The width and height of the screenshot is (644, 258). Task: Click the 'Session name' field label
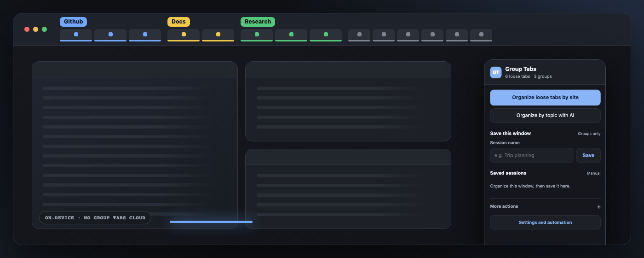pyautogui.click(x=505, y=143)
